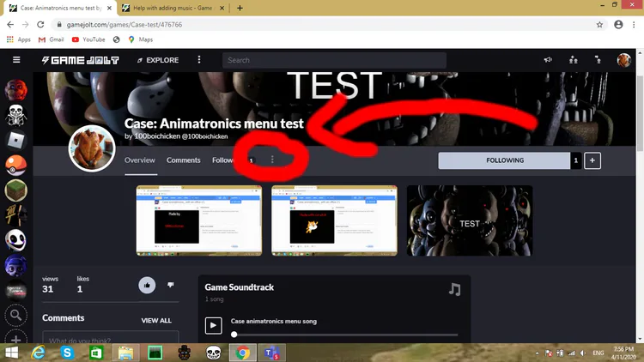
Task: Click the Game Jolt logo
Action: [x=81, y=60]
